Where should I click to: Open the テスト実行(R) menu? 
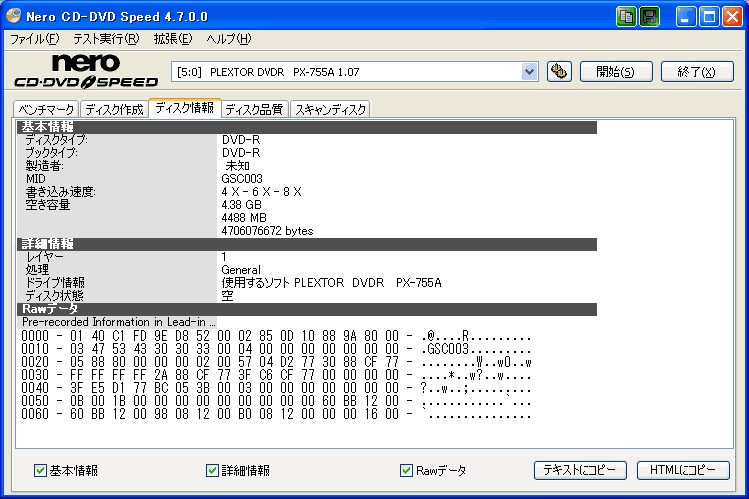click(106, 39)
